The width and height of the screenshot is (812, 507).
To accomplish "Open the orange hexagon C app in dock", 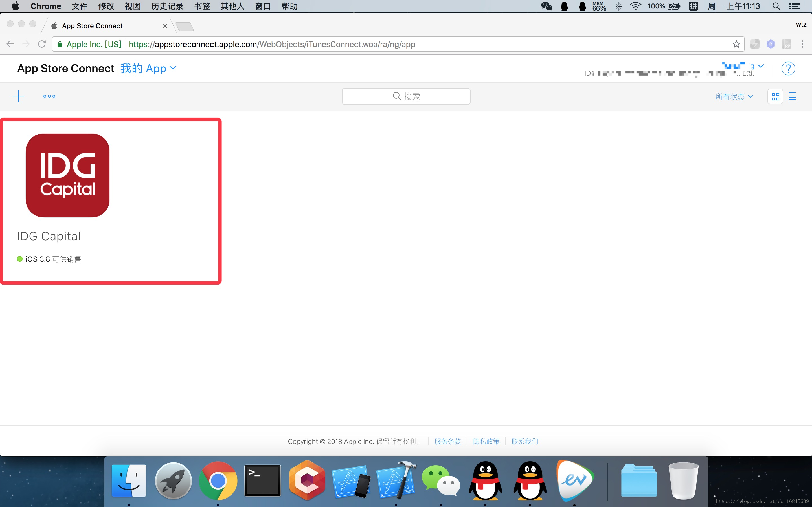I will coord(307,480).
